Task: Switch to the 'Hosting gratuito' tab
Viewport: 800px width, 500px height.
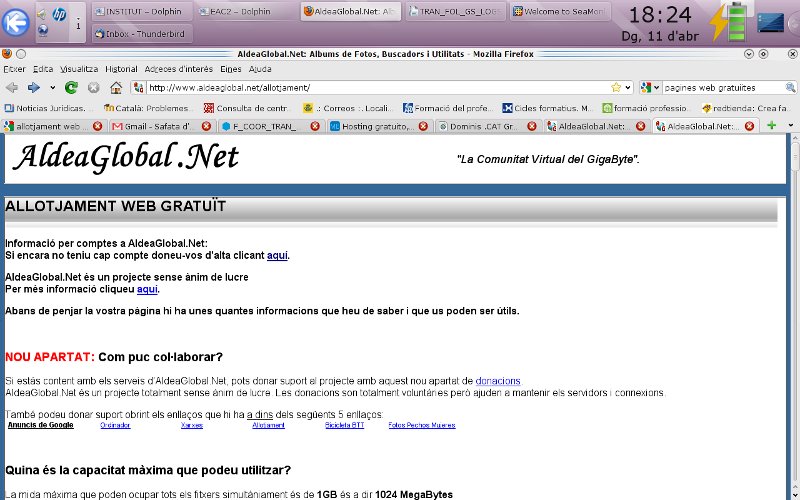Action: pos(377,126)
